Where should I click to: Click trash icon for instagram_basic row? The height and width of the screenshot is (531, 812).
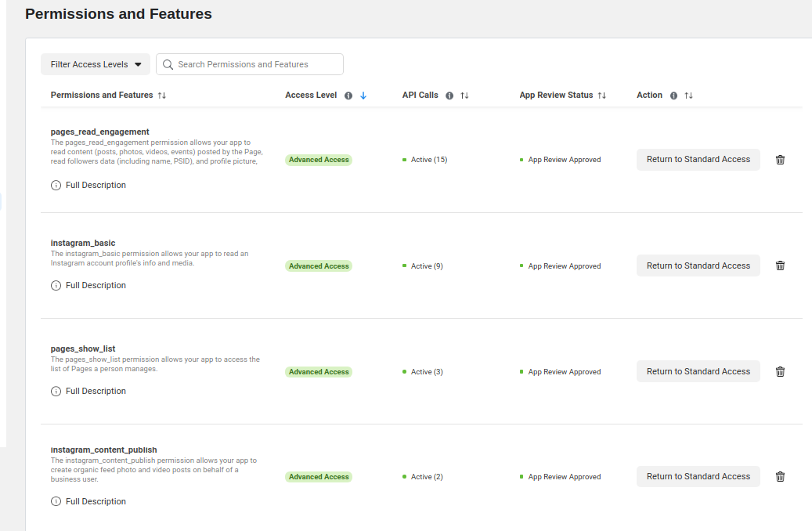(x=780, y=265)
